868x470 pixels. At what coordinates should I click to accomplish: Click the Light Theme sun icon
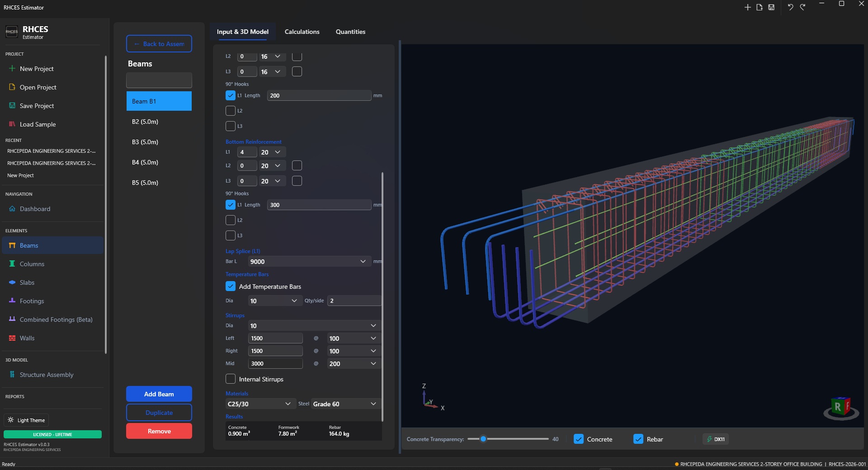[x=11, y=420]
